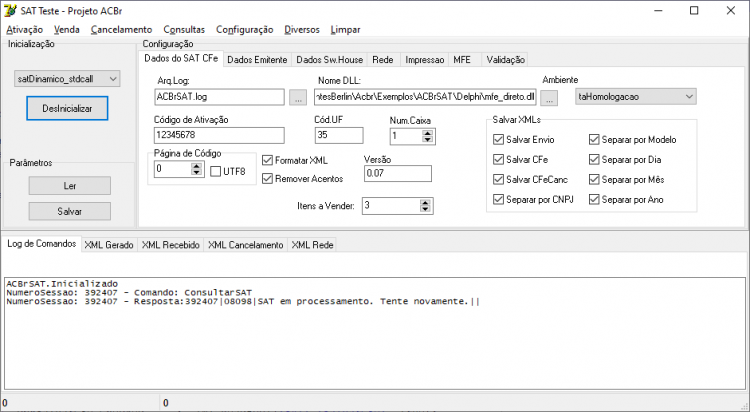The image size is (750, 412).
Task: Open the Cancelamento menu
Action: pos(121,30)
